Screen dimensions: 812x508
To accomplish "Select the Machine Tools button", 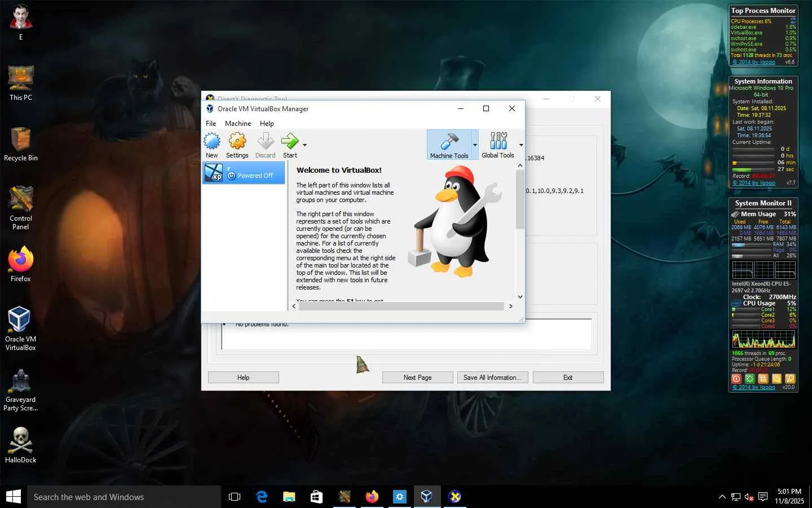I will click(x=449, y=145).
